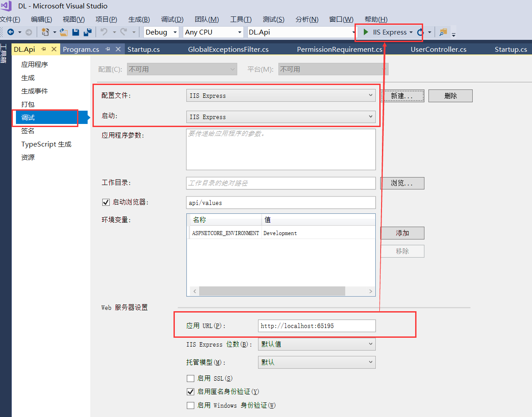The width and height of the screenshot is (532, 417).
Task: Close the Program.cs tab with its X
Action: pos(118,49)
